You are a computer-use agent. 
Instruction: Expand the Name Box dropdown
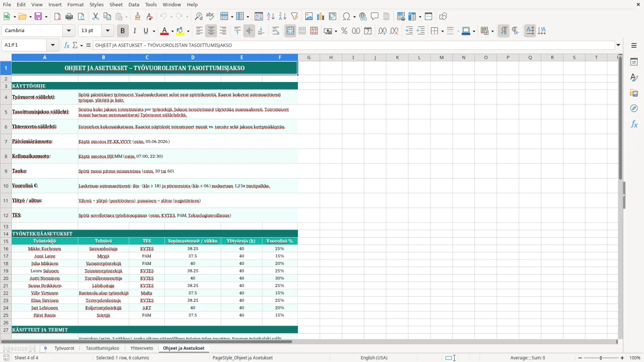pyautogui.click(x=53, y=45)
